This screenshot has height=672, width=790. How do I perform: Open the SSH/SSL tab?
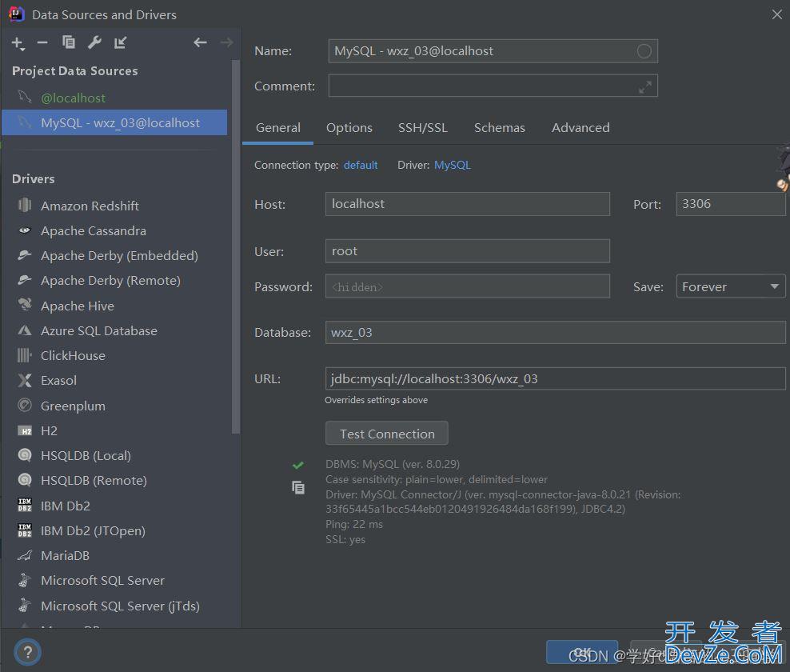coord(423,128)
